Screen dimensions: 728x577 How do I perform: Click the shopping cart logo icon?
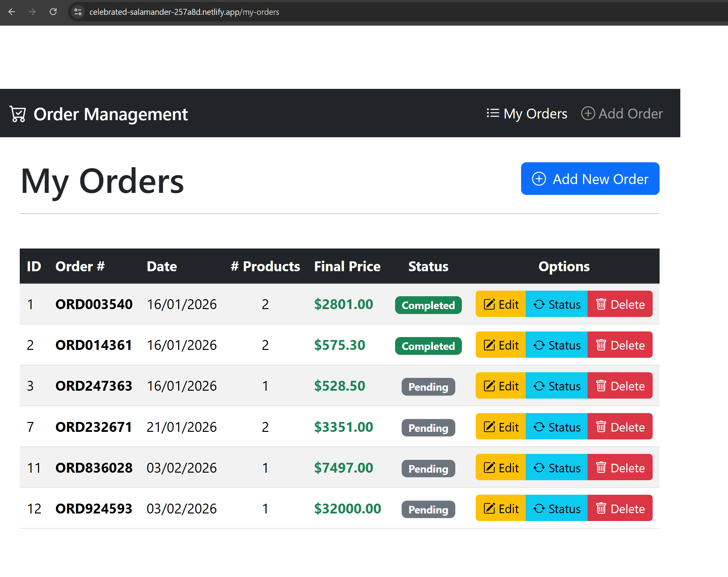17,114
